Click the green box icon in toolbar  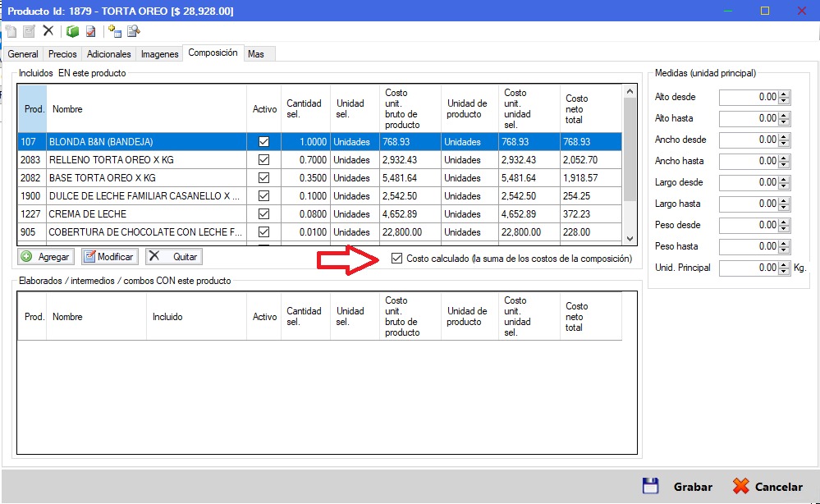72,31
